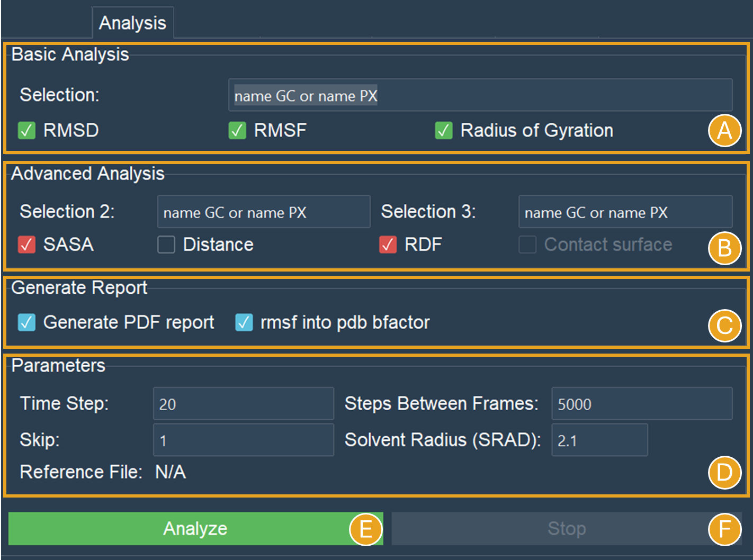Uncheck rmsf into pdb bfactor option
Screen dimensions: 753x560
[244, 322]
